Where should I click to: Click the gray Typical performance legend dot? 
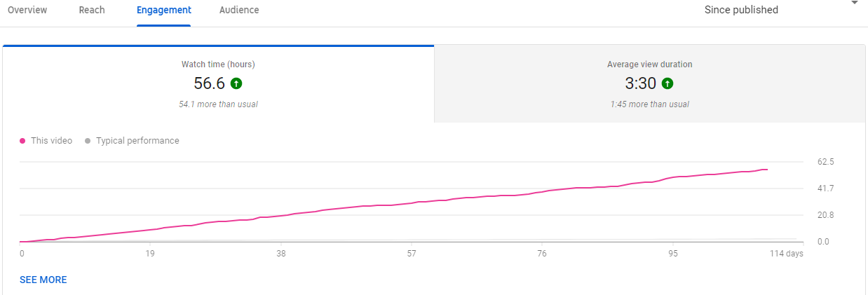(88, 141)
